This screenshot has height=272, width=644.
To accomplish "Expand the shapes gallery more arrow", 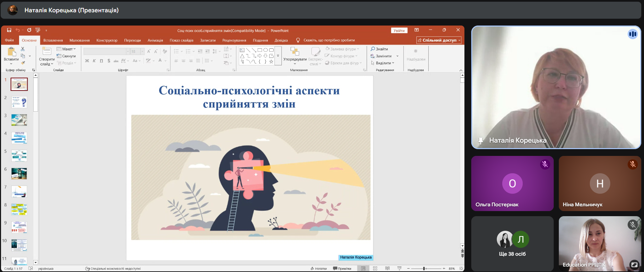I will [x=278, y=56].
